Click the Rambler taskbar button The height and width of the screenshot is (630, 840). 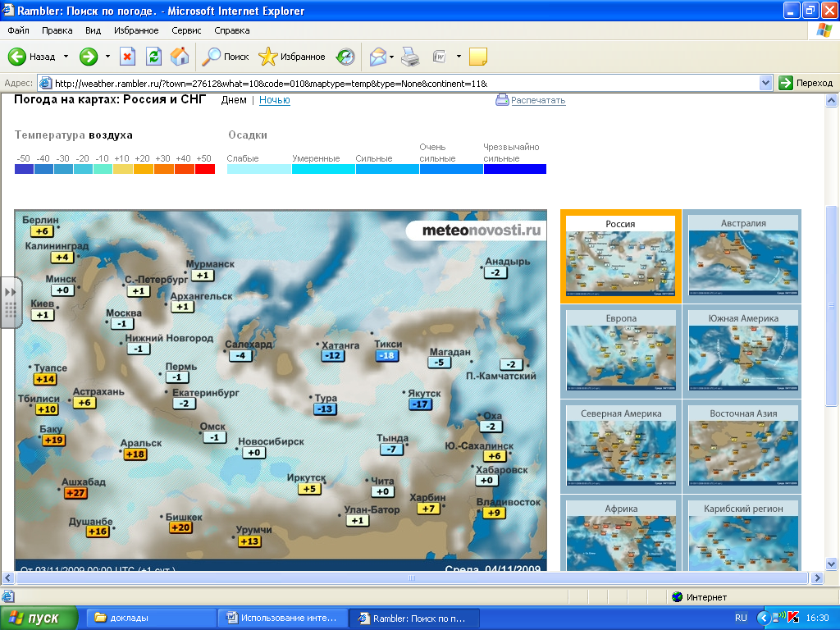point(413,618)
